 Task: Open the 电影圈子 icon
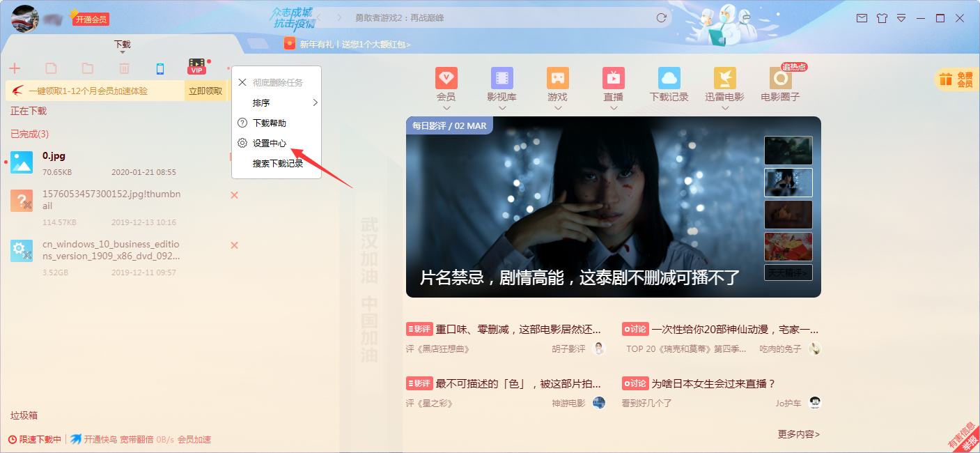[x=780, y=77]
